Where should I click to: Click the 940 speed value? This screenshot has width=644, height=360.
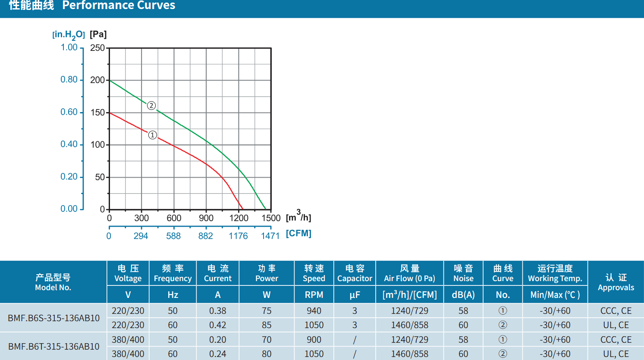[x=314, y=311]
